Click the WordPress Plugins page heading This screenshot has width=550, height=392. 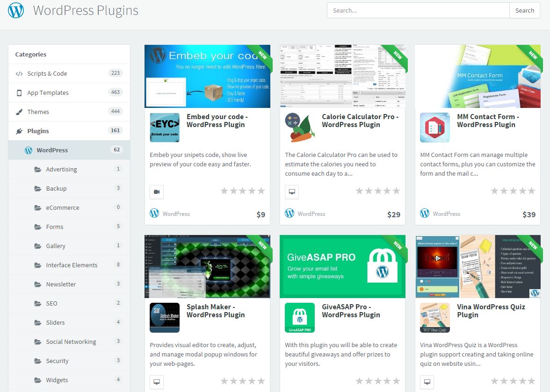click(x=86, y=10)
